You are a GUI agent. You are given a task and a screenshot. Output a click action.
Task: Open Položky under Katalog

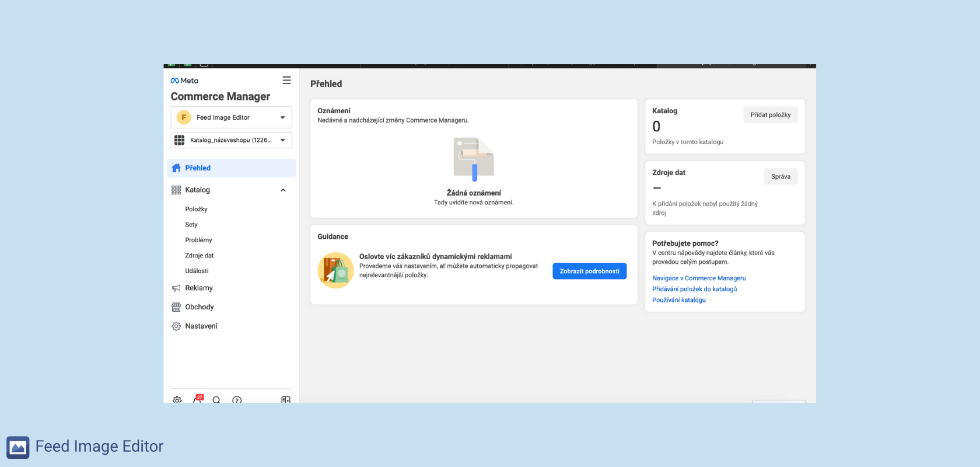(196, 209)
